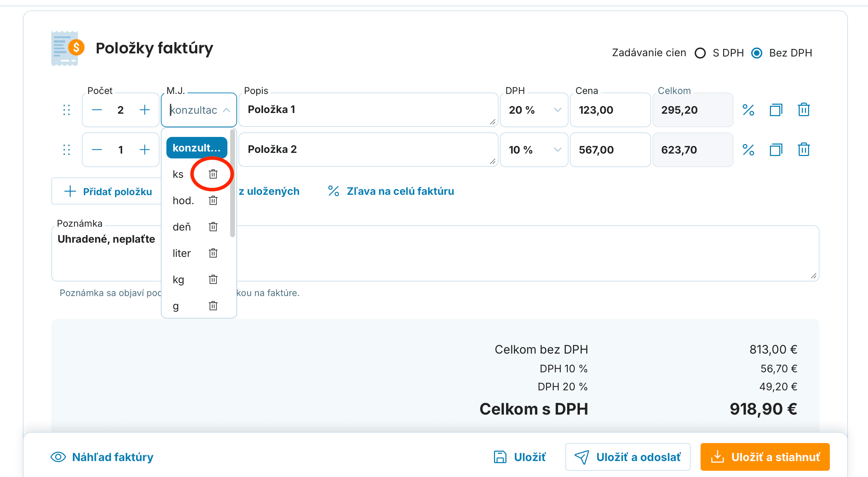Duplicate the Položka 1 row
This screenshot has width=868, height=477.
776,110
